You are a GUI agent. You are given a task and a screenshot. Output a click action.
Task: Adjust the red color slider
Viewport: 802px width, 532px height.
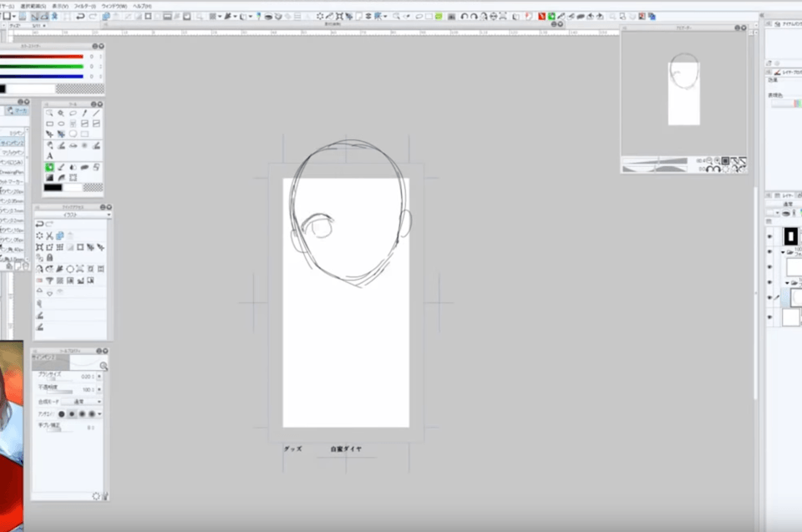click(x=42, y=56)
